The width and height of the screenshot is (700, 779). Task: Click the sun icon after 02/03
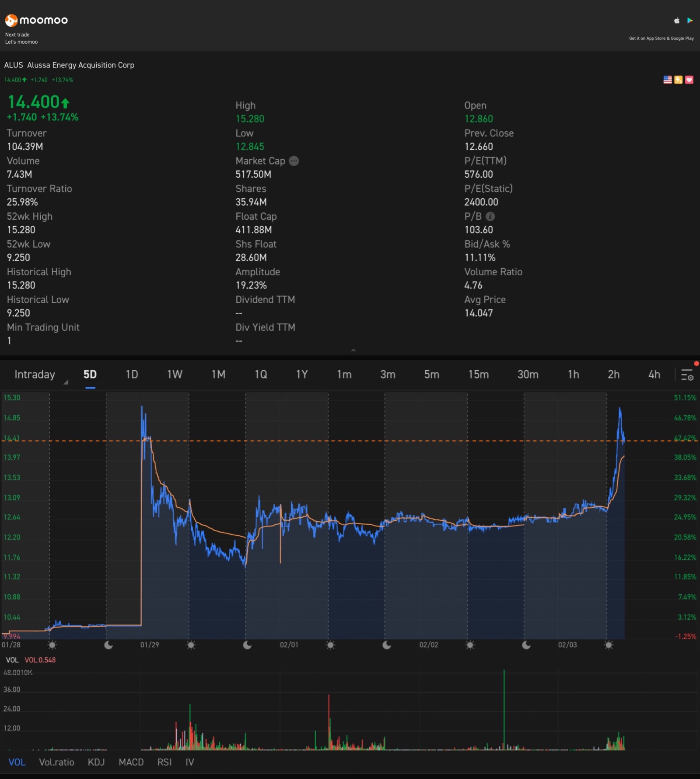point(609,645)
